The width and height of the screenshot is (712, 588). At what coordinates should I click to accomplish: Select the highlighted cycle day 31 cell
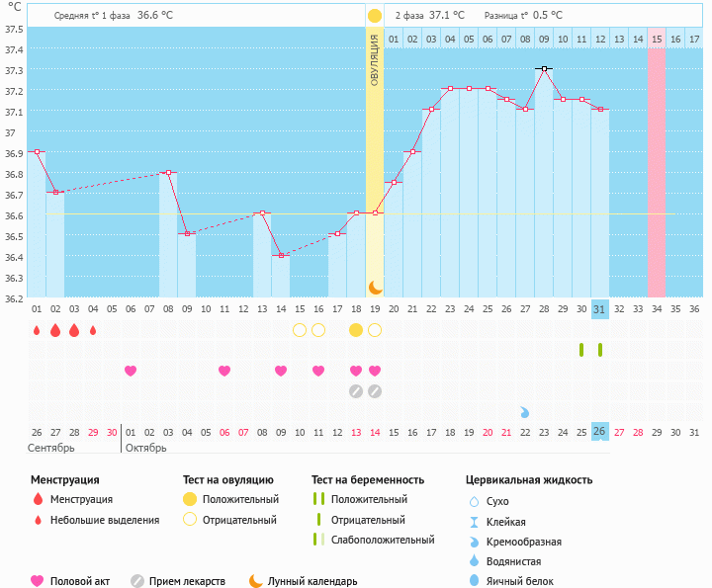(600, 309)
